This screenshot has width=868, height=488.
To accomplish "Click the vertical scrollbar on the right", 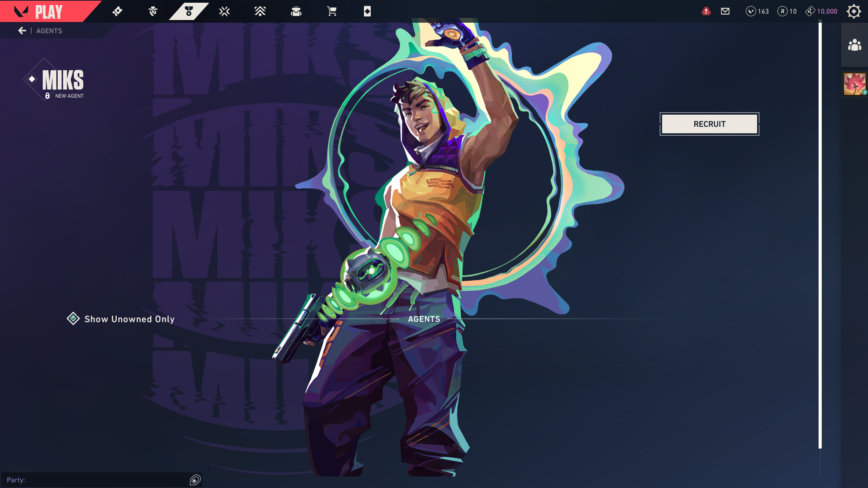I will tap(820, 236).
